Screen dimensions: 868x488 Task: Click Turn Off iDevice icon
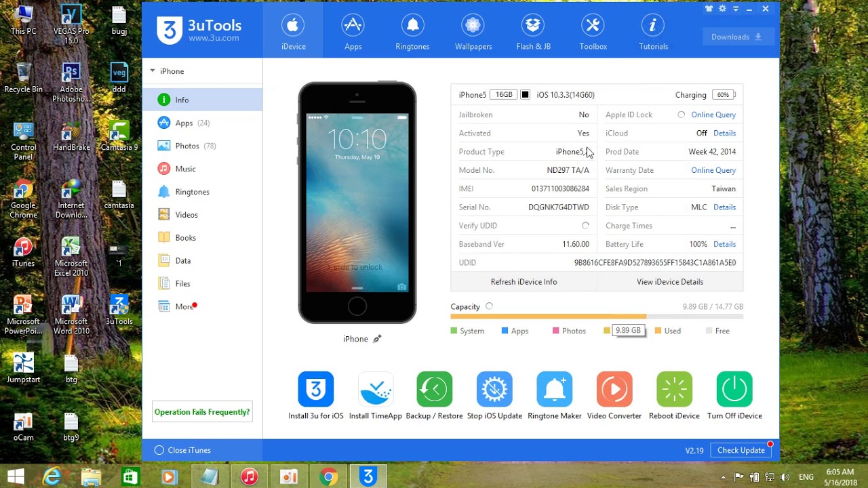click(734, 389)
